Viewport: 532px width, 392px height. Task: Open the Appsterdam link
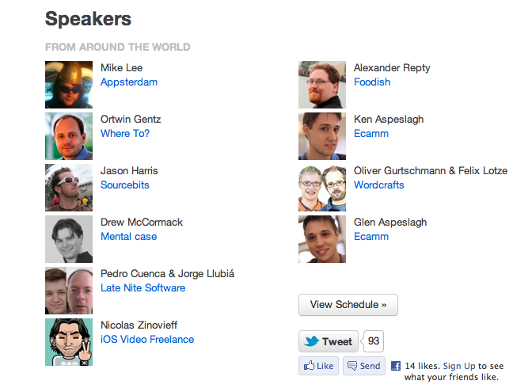click(x=129, y=82)
